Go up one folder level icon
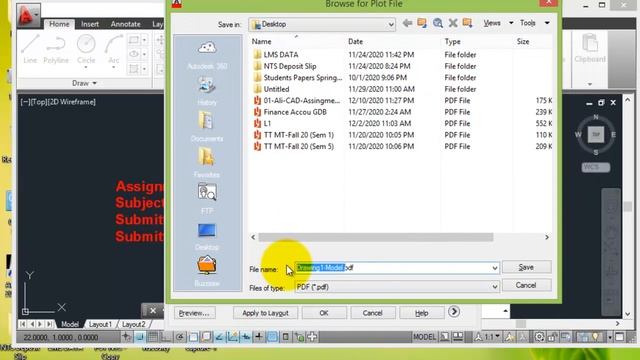The image size is (640, 360). pyautogui.click(x=422, y=23)
